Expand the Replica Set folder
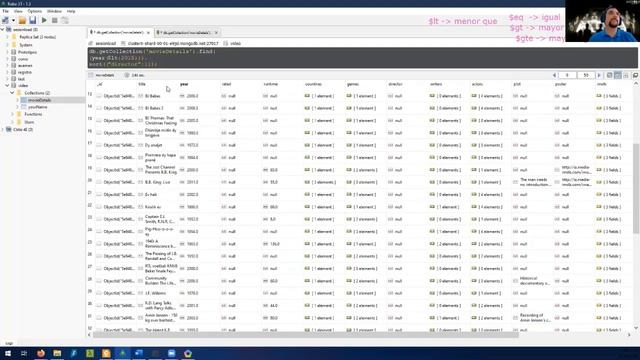Image resolution: width=640 pixels, height=360 pixels. click(x=7, y=37)
